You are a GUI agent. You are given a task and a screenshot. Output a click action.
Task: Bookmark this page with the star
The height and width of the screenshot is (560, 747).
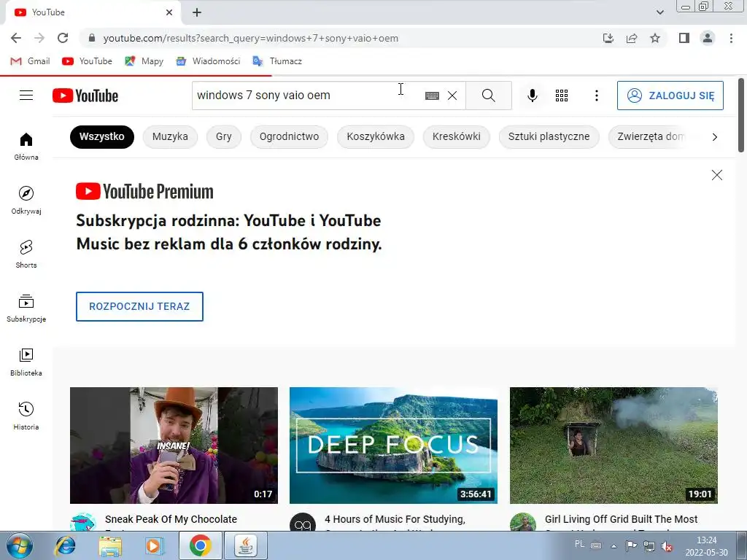point(655,38)
